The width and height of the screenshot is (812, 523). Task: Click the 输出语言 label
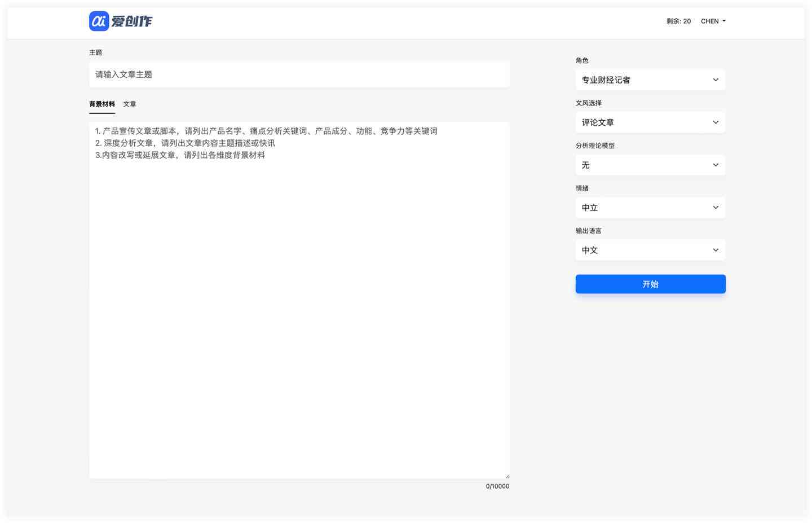tap(589, 231)
